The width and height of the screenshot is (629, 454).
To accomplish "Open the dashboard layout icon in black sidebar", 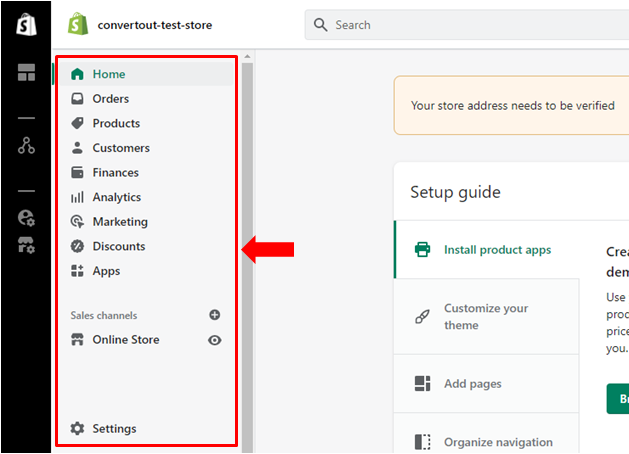I will pos(26,73).
